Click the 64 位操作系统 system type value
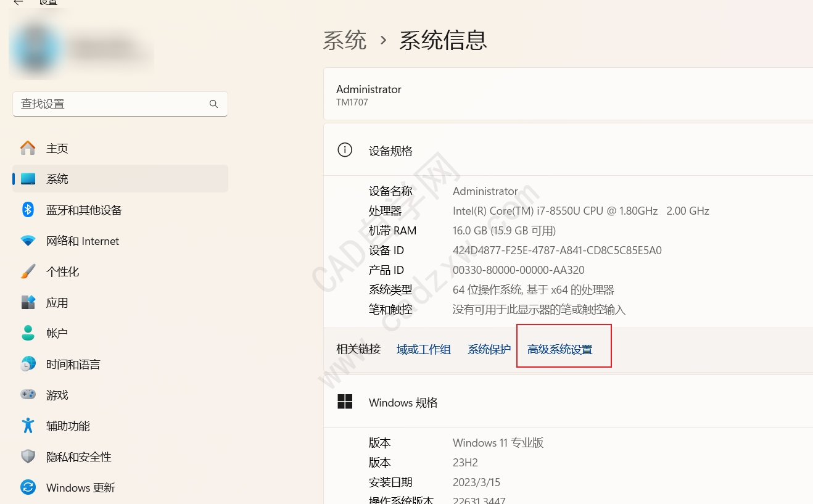This screenshot has height=504, width=813. 534,290
